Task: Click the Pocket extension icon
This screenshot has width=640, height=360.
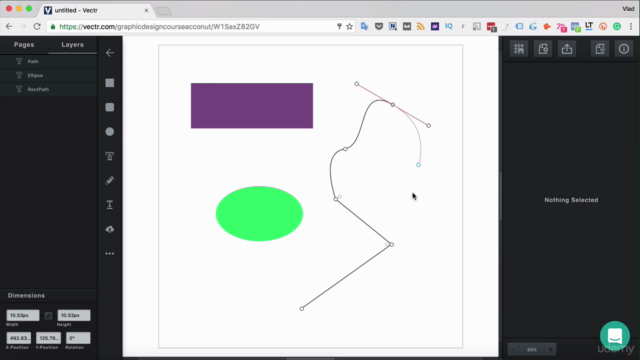Action: [379, 27]
